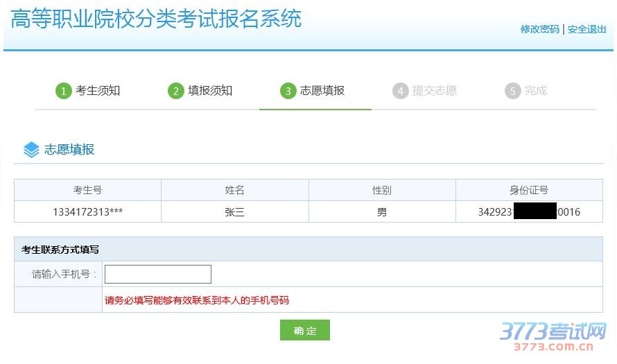Viewport: 617px width, 364px height.
Task: Click the 修改密码 link
Action: coord(539,29)
